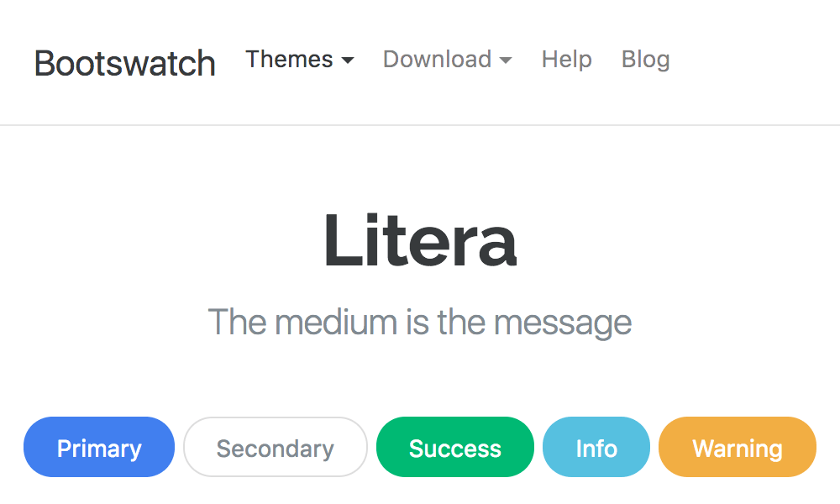Click the Litera theme heading
The width and height of the screenshot is (840, 504).
[421, 241]
